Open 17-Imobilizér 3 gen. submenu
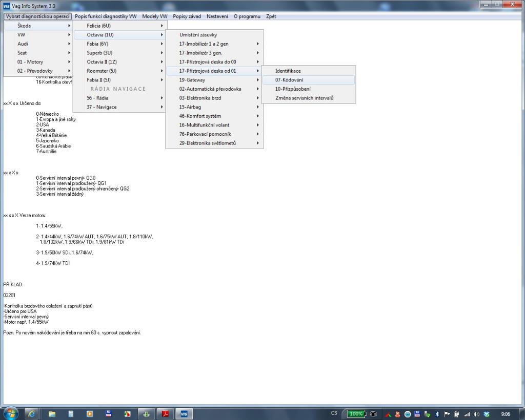Image resolution: width=525 pixels, height=420 pixels. click(x=214, y=53)
